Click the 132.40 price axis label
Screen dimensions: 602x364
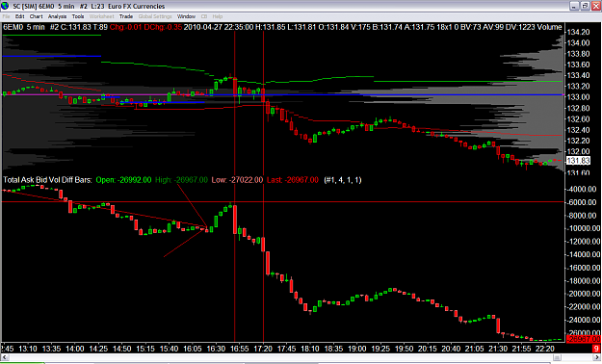578,130
